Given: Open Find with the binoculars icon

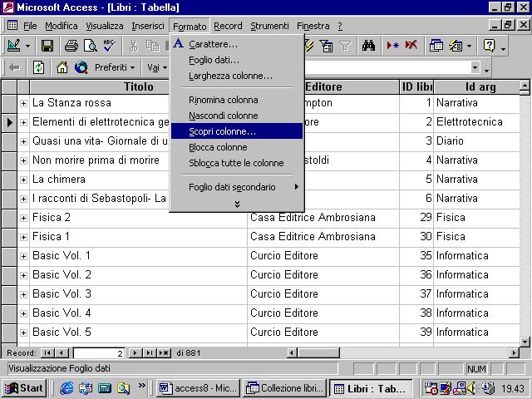Looking at the screenshot, I should coord(368,46).
